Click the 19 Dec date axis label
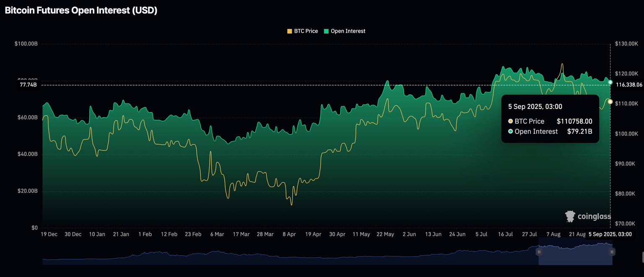Screen dimensions: 644x277 (49, 234)
